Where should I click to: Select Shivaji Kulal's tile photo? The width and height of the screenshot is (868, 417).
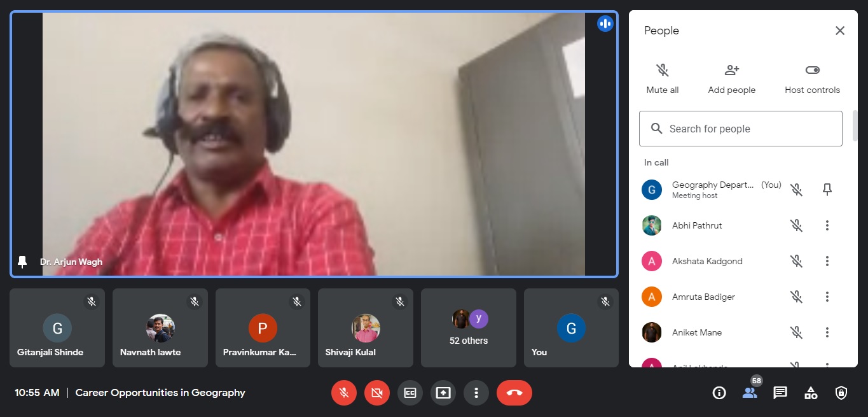point(366,329)
